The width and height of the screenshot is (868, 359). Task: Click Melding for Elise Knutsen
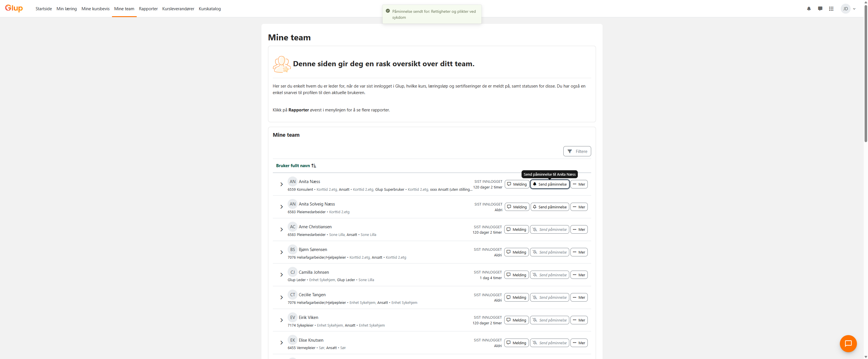click(x=516, y=343)
